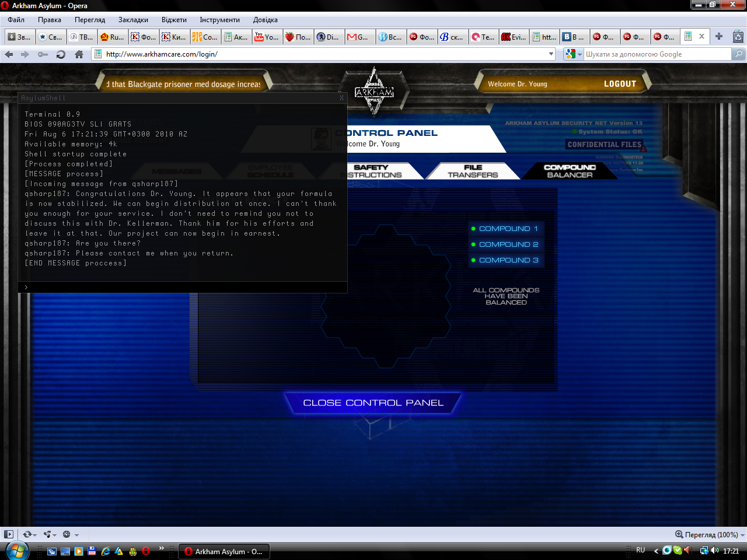Image resolution: width=747 pixels, height=560 pixels.
Task: Open the Opera Turbo icon in status bar
Action: pos(67,534)
